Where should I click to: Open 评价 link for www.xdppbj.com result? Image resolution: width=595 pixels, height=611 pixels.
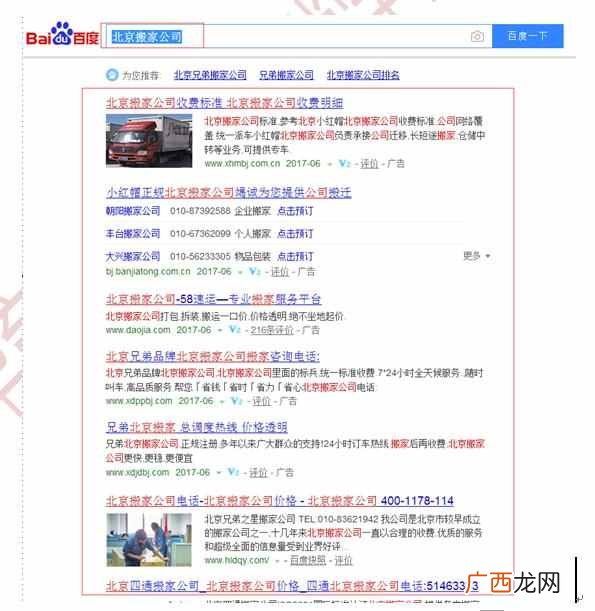tap(261, 401)
